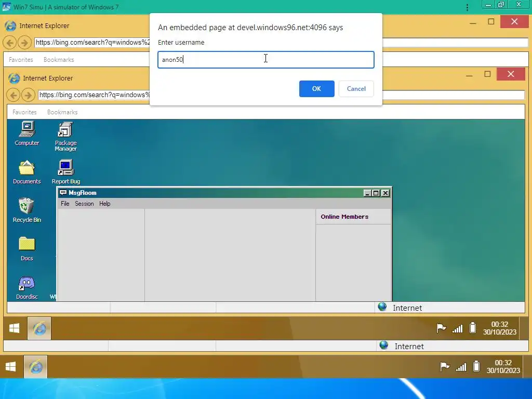Launch the Doordisc desktop shortcut
Image resolution: width=532 pixels, height=399 pixels.
coord(27,288)
